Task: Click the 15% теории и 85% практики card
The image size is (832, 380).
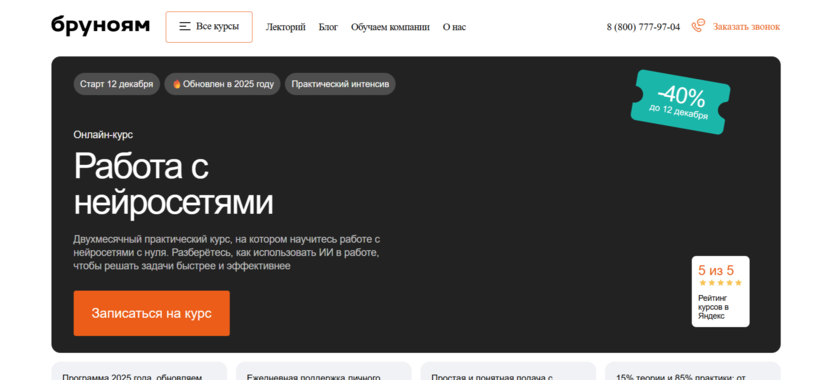Action: click(693, 371)
